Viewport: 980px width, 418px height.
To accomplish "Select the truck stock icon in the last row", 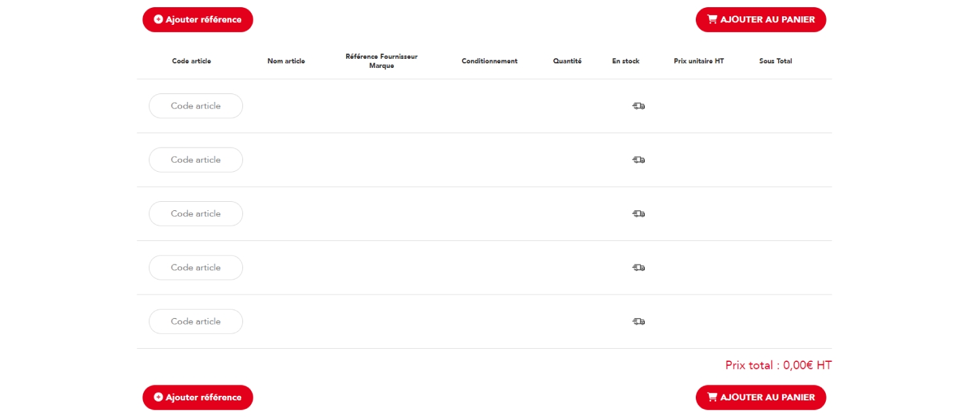I will 638,321.
